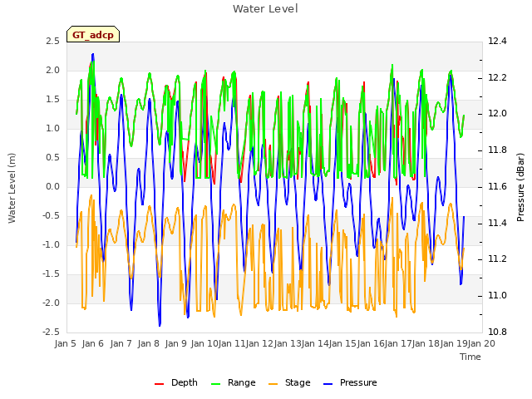532x399 pixels.
Task: Click the 2.5 left axis value
Action: coord(52,42)
